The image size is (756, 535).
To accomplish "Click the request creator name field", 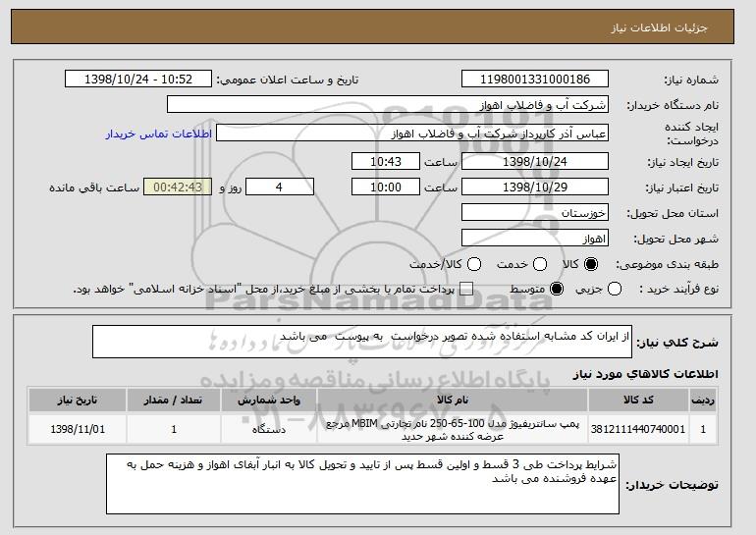I will pos(411,133).
